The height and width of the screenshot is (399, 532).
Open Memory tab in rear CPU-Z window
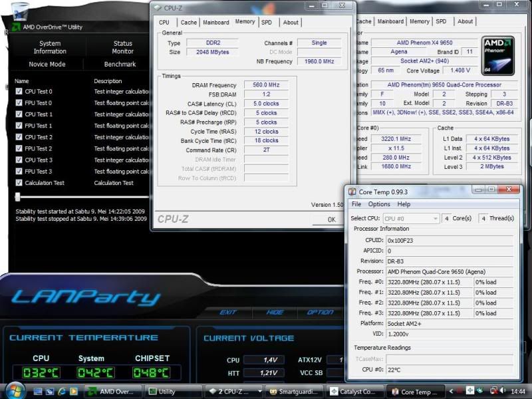[x=420, y=21]
